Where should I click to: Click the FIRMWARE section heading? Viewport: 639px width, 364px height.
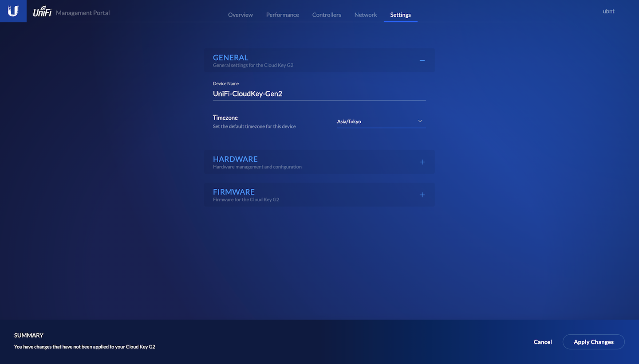tap(234, 192)
